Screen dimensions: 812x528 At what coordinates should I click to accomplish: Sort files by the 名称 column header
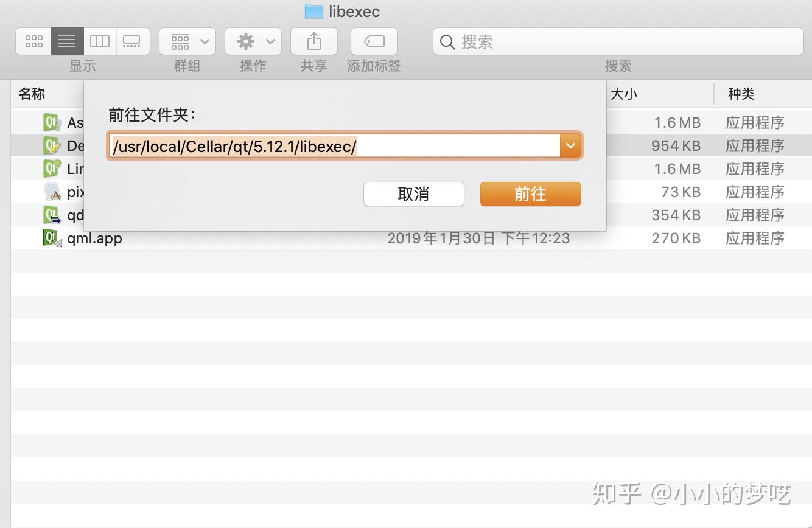(x=32, y=94)
